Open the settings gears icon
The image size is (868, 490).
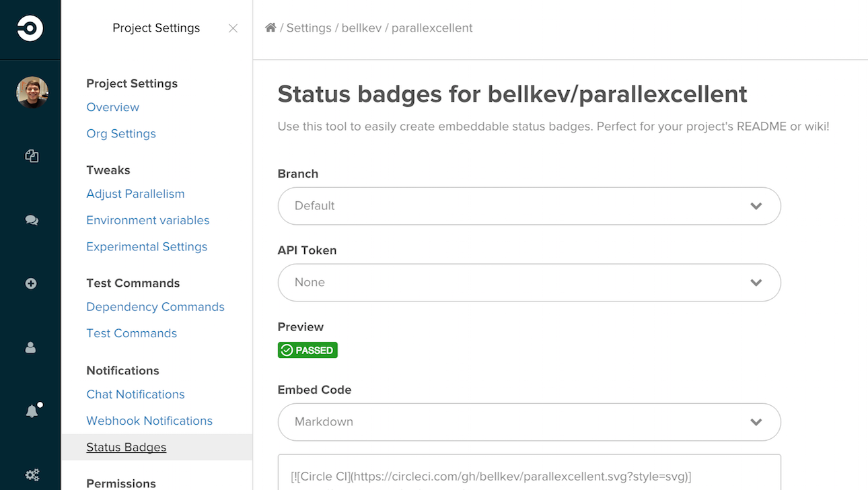point(32,475)
